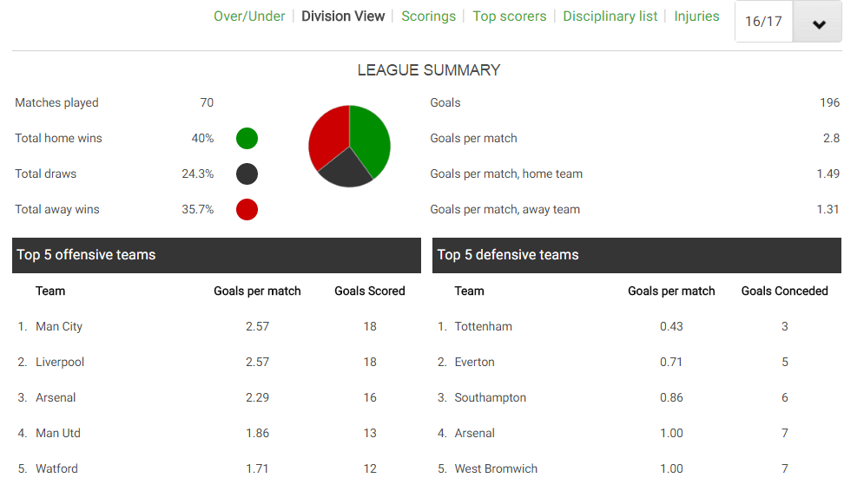The width and height of the screenshot is (844, 504).
Task: Select Liverpool in offensive teams
Action: coord(60,362)
